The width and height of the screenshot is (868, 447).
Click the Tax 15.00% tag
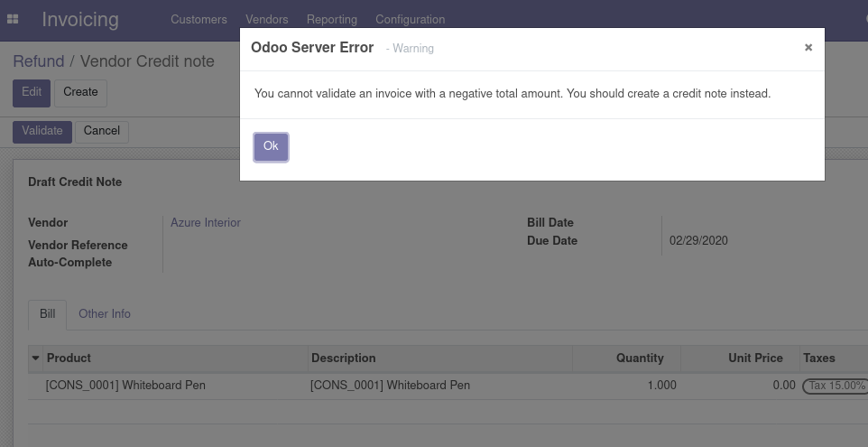click(x=835, y=386)
